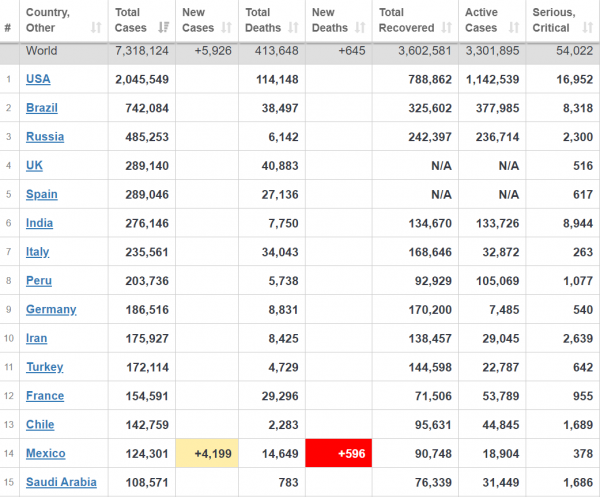Select World active cases 3,301,895
Image resolution: width=600 pixels, height=497 pixels.
[492, 51]
